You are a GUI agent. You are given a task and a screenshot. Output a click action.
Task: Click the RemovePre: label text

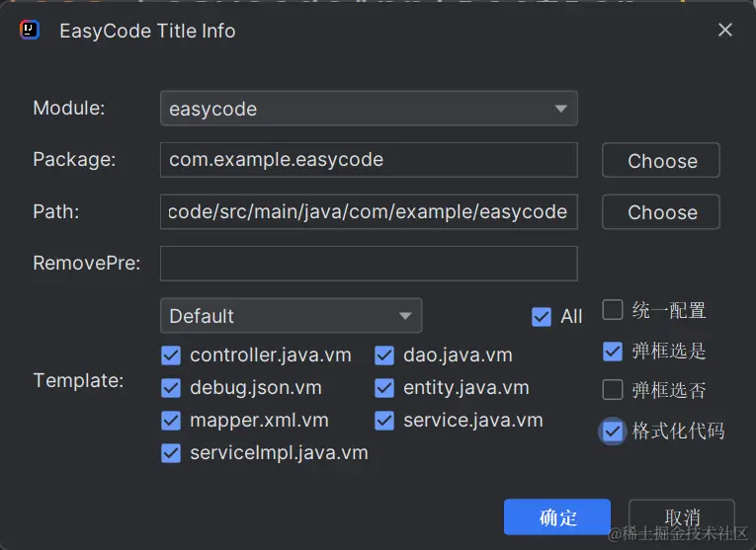[x=87, y=264]
